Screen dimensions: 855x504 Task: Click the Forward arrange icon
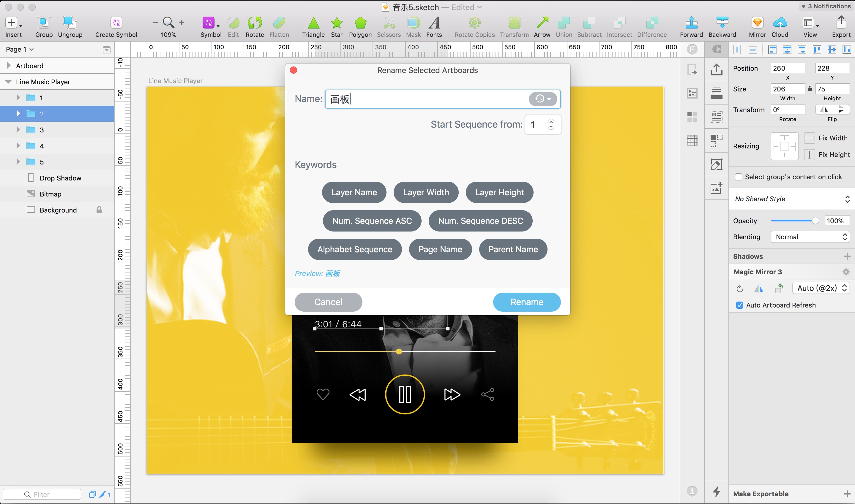691,23
